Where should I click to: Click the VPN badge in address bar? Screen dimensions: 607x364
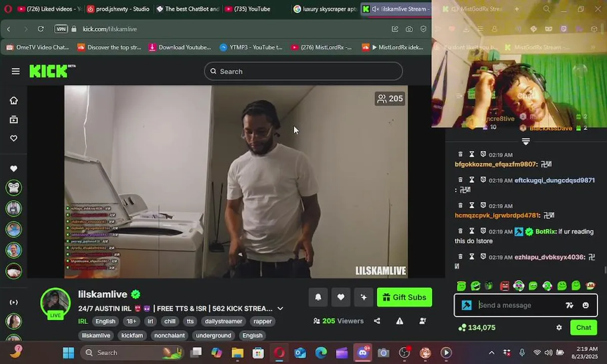click(61, 29)
